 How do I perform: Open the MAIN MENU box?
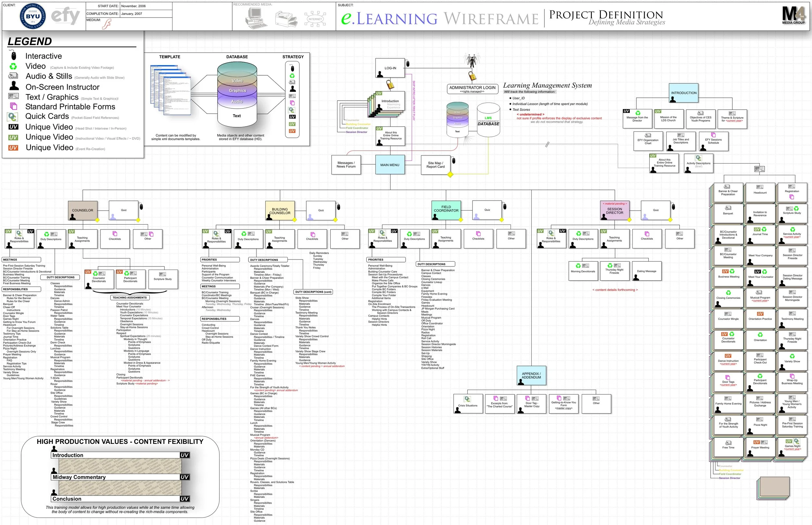point(390,165)
